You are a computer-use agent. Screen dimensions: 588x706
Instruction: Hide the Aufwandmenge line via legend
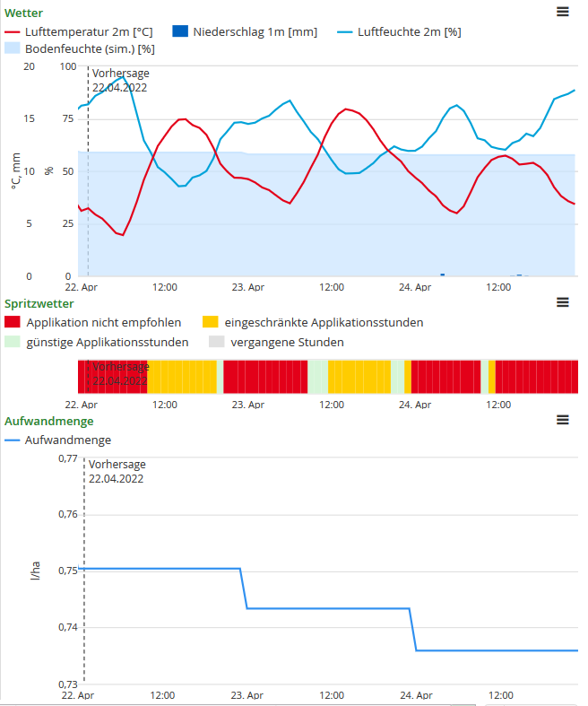pyautogui.click(x=67, y=440)
